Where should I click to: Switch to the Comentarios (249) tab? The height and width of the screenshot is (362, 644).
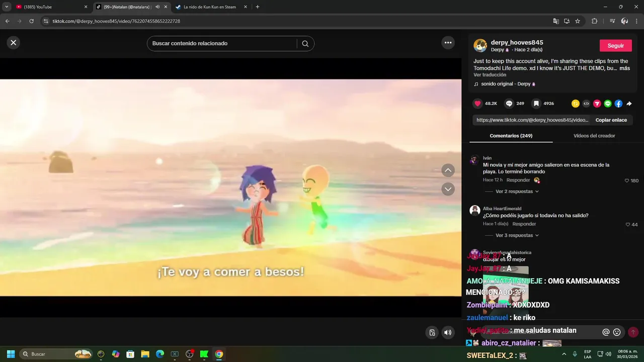coord(511,136)
